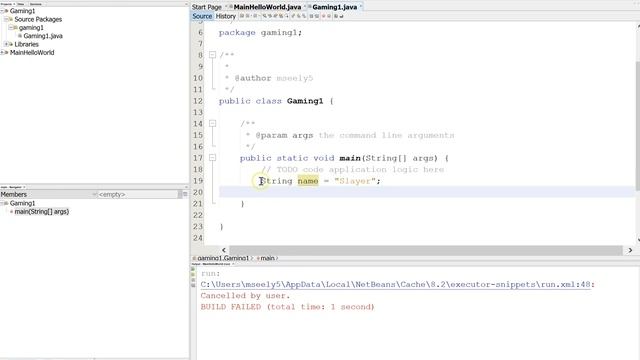Click the top green re-run icon in Output

tap(193, 269)
